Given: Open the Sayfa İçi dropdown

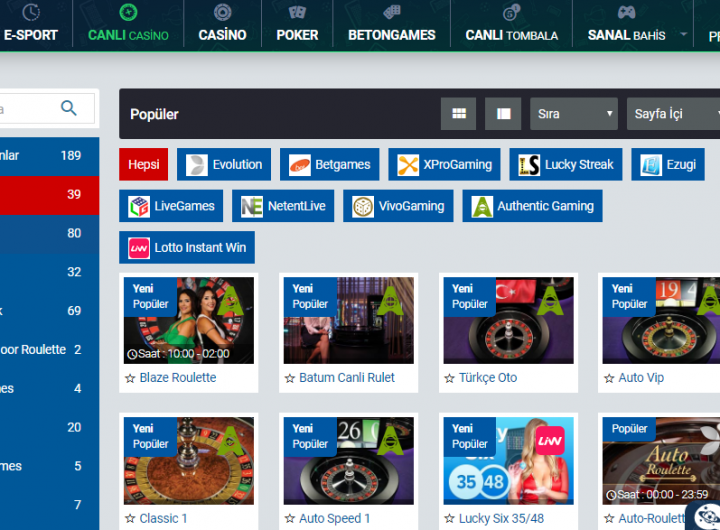Looking at the screenshot, I should pos(674,113).
